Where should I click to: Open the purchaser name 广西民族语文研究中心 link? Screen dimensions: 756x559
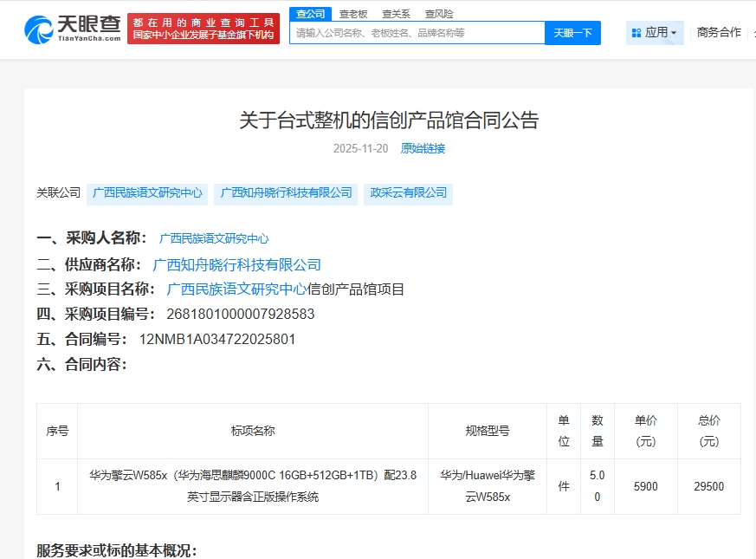point(214,238)
